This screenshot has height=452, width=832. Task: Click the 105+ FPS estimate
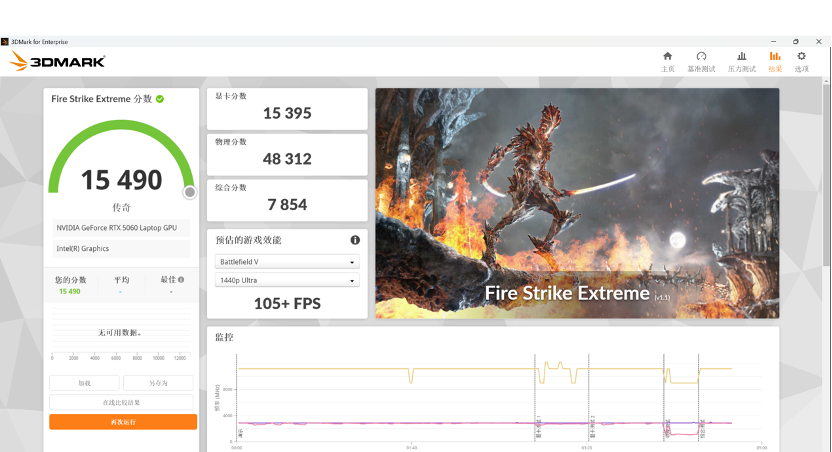(x=287, y=303)
